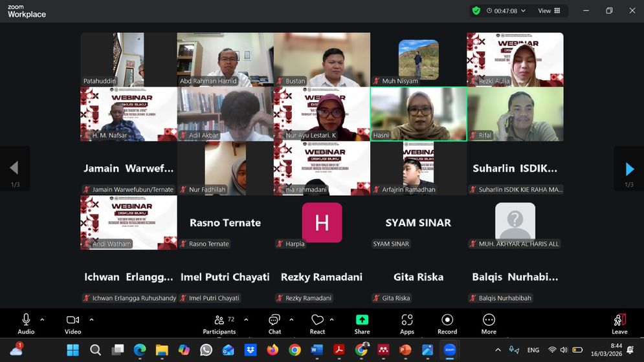The image size is (644, 362).
Task: Select Hasni's active speaker video tile
Action: coord(418,114)
